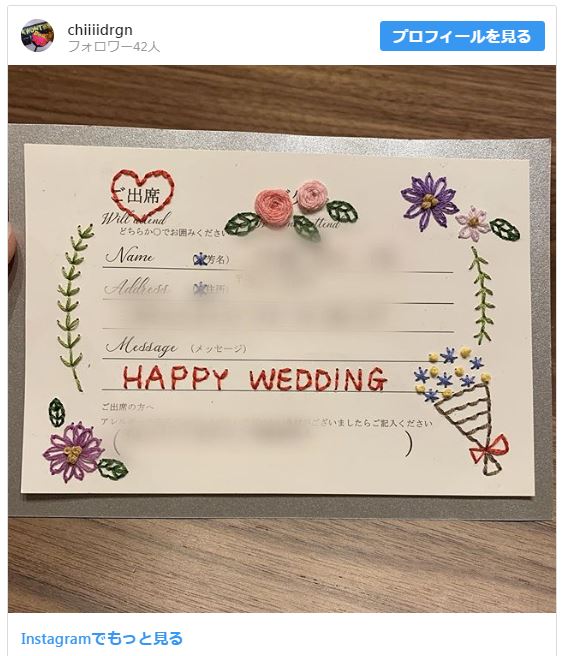Screen dimensions: 561x656
Task: Open the Instagramでもっと見る link
Action: coord(102,638)
